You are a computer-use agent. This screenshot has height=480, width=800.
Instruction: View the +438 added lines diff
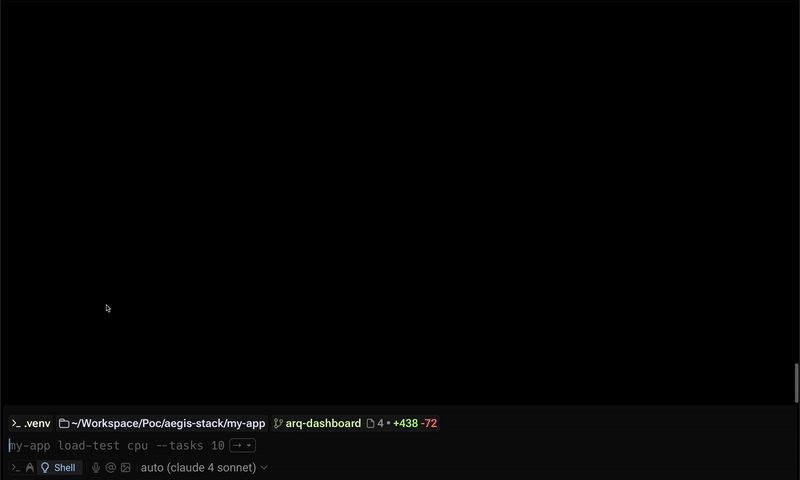(405, 423)
